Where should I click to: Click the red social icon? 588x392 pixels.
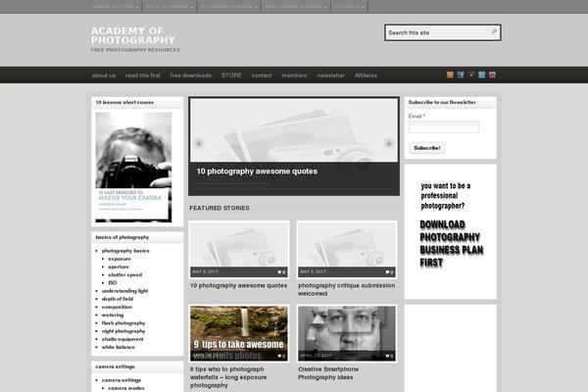tap(492, 75)
